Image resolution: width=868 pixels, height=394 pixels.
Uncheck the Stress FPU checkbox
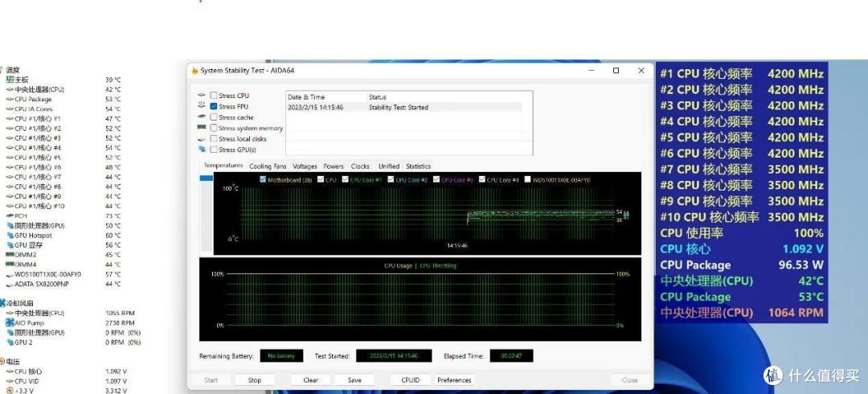[214, 106]
